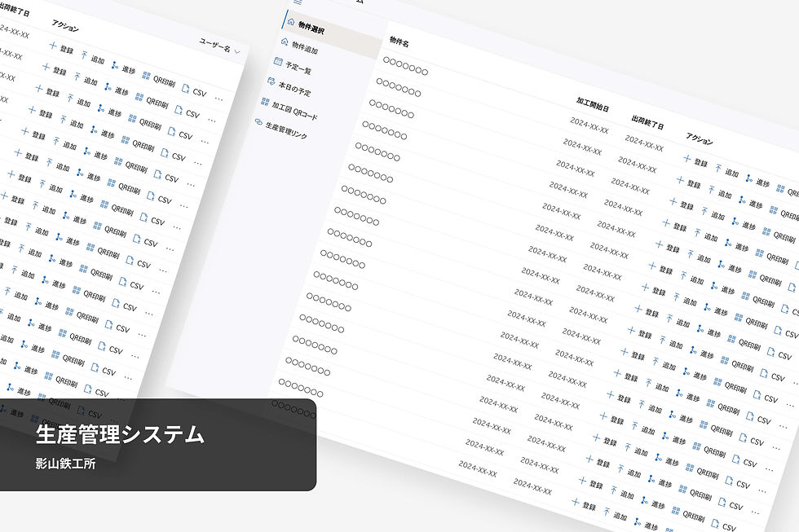Screen dimensions: 799x532
Task: Click the first 2024-XX-XX date under 加工開始日
Action: point(589,125)
